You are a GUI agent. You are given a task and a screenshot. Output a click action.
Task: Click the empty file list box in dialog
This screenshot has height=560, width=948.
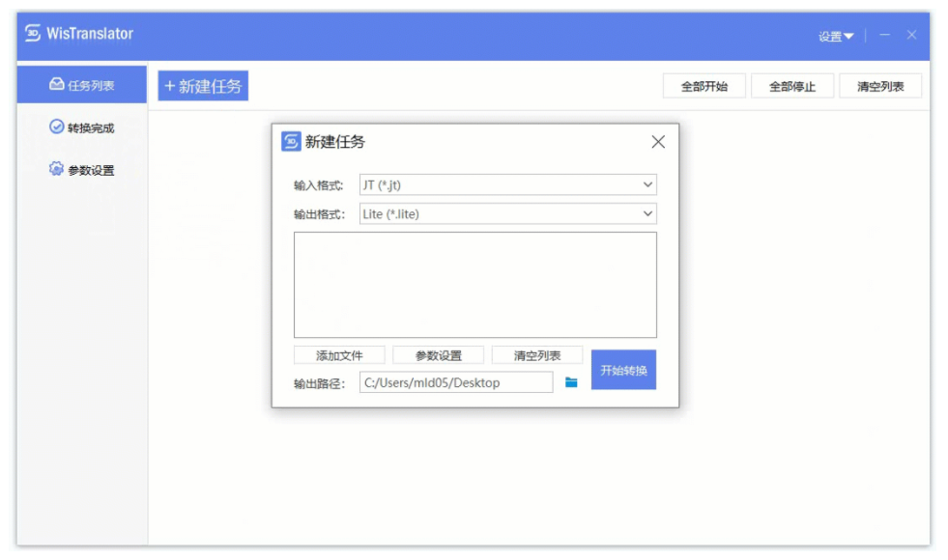(x=475, y=285)
